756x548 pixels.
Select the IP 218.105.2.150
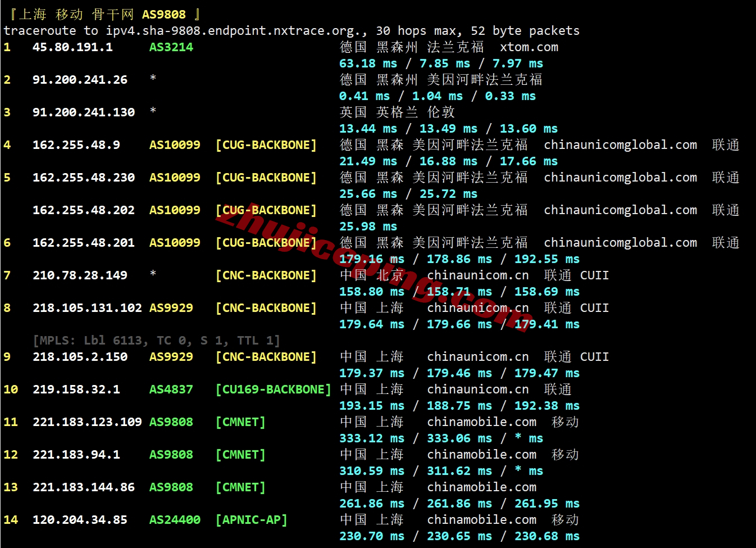pyautogui.click(x=80, y=357)
